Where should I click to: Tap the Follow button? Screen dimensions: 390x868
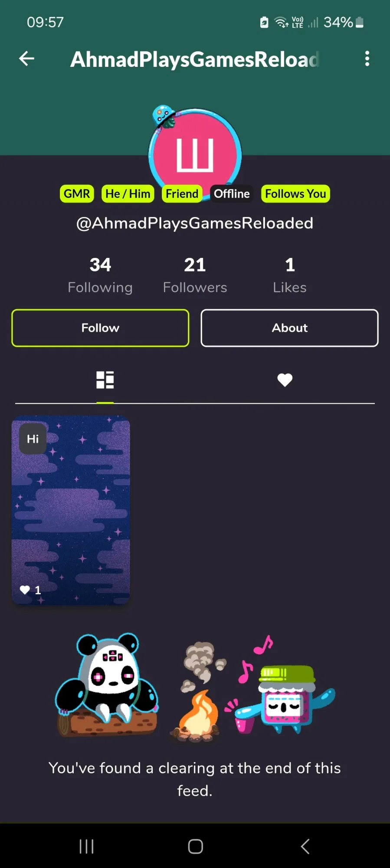tap(100, 328)
